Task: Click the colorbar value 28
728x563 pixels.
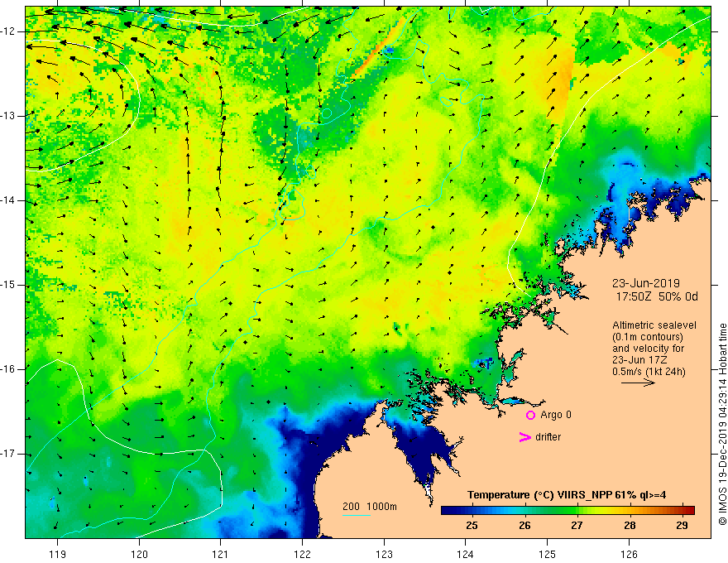Action: click(x=630, y=526)
